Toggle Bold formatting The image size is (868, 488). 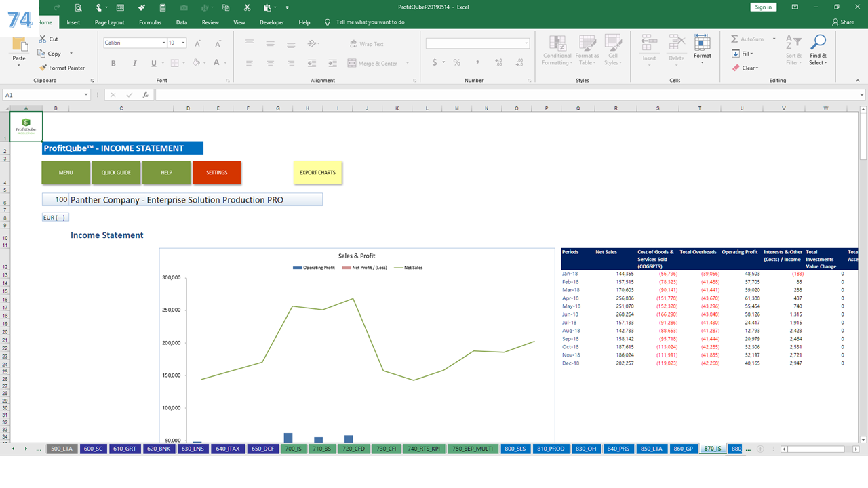click(113, 63)
